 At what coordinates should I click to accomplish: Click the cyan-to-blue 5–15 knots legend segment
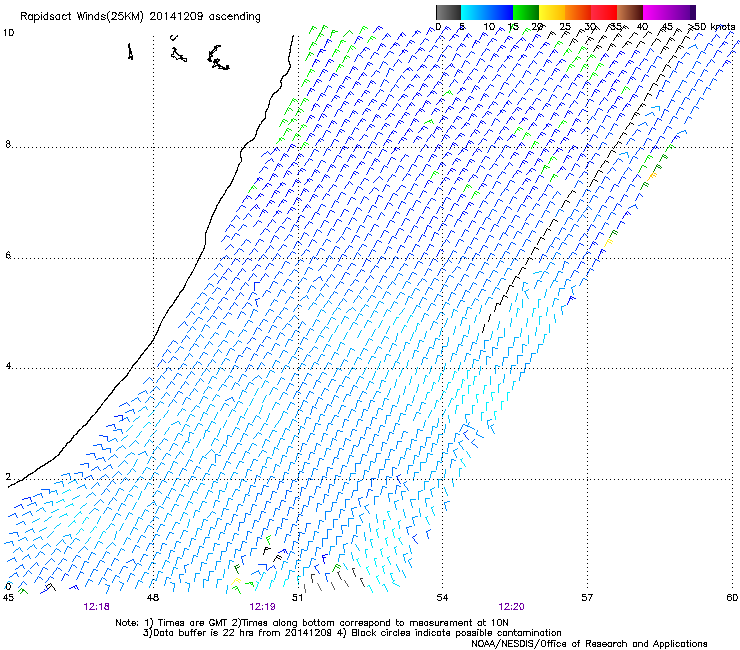tap(487, 12)
